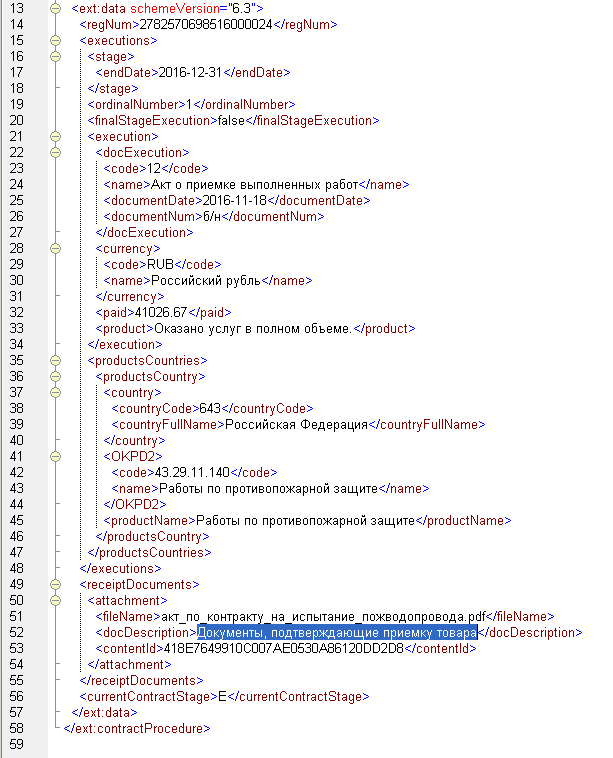
Task: Collapse the execution node on line 21
Action: [x=56, y=136]
